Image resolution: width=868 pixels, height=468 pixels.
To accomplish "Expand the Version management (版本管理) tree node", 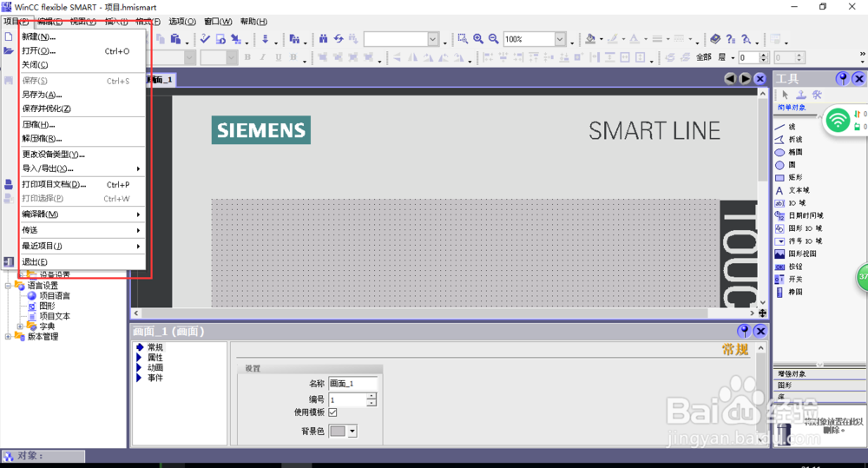I will coord(8,337).
